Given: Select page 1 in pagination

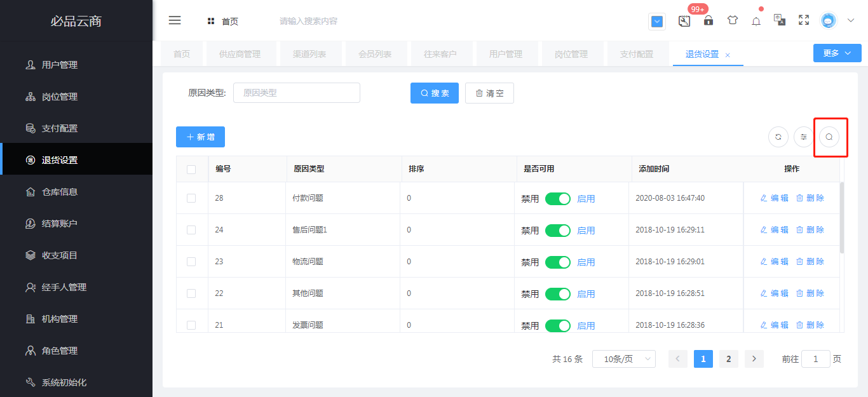Looking at the screenshot, I should (x=703, y=359).
